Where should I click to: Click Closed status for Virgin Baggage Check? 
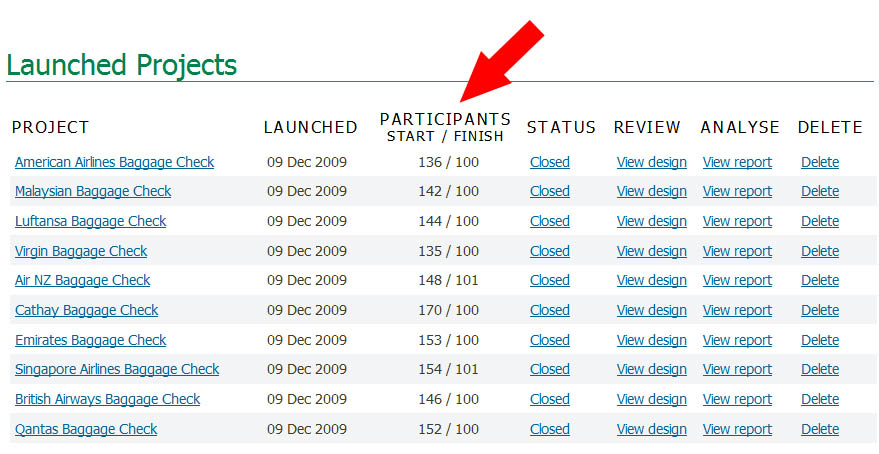549,251
